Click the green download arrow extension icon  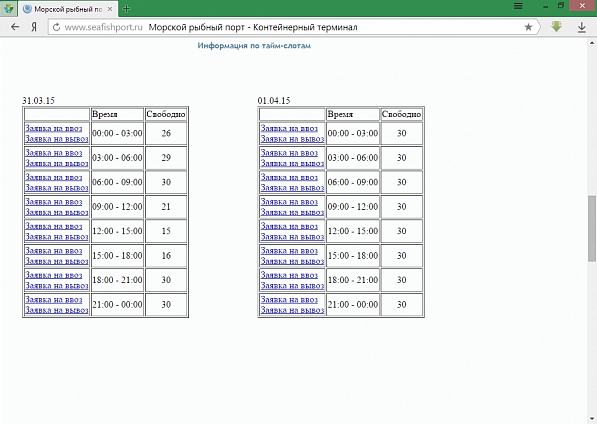click(556, 27)
